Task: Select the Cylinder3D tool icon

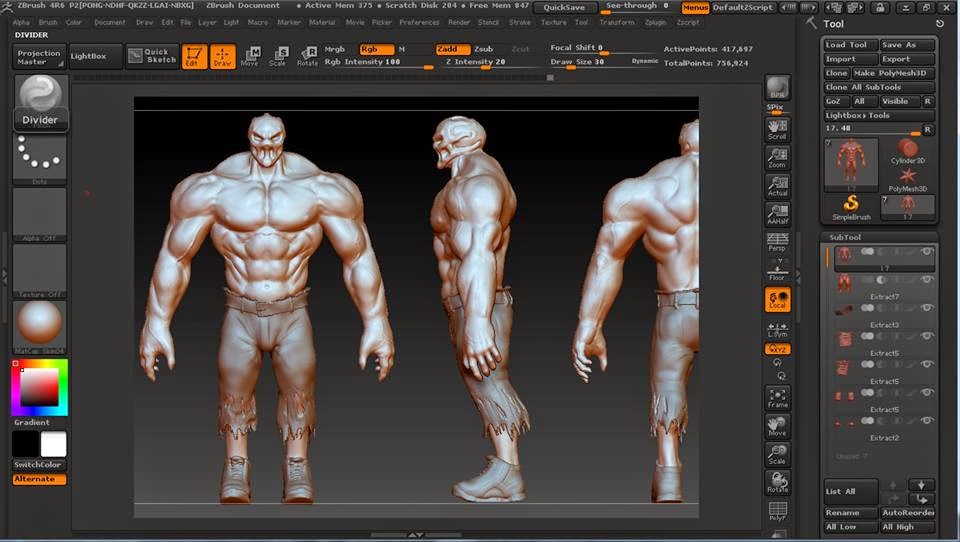Action: pos(907,151)
